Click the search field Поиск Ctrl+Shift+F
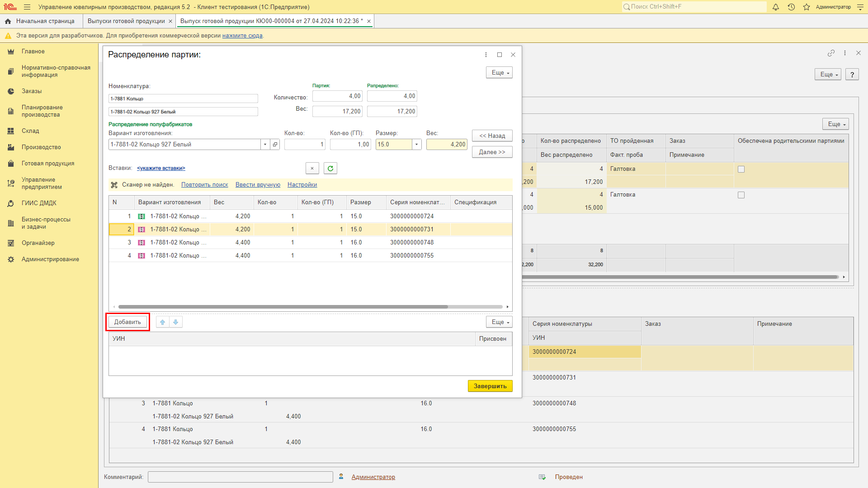The width and height of the screenshot is (868, 488). [694, 7]
